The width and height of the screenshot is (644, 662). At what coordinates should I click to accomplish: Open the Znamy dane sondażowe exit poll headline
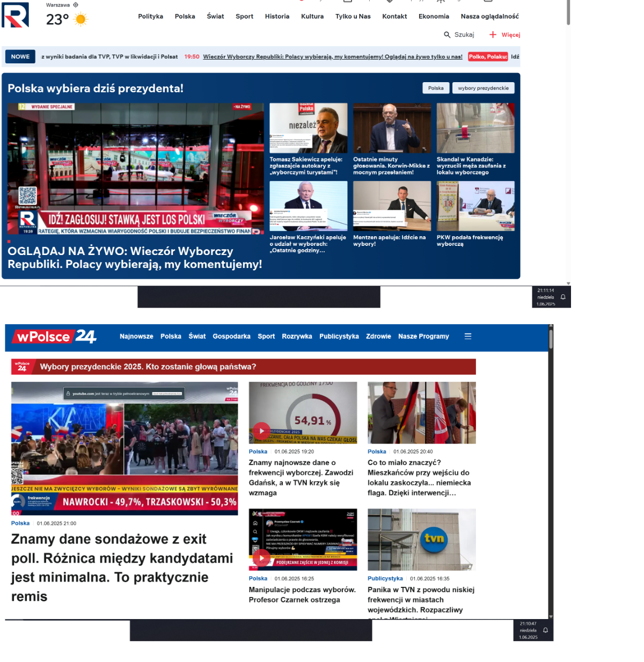122,568
